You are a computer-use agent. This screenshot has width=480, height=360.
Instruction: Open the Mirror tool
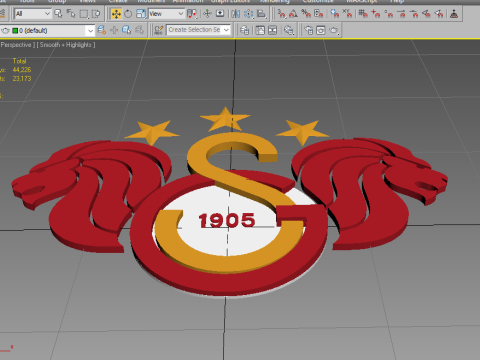coord(235,14)
